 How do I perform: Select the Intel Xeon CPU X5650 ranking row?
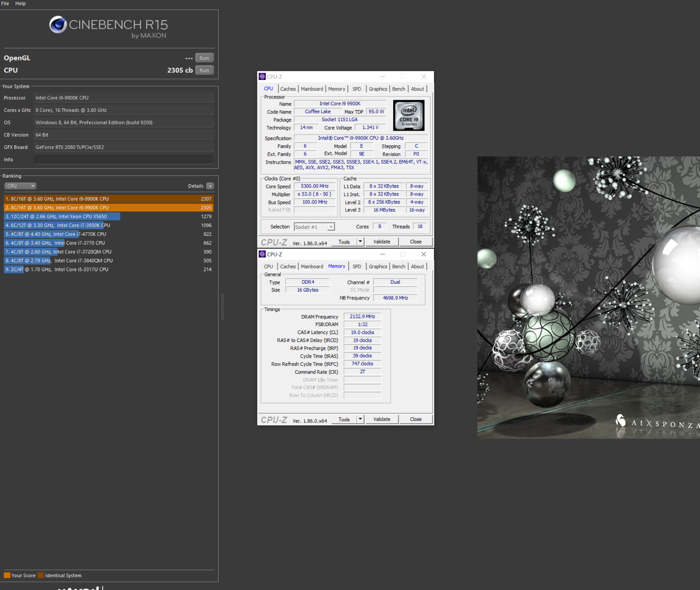point(108,216)
